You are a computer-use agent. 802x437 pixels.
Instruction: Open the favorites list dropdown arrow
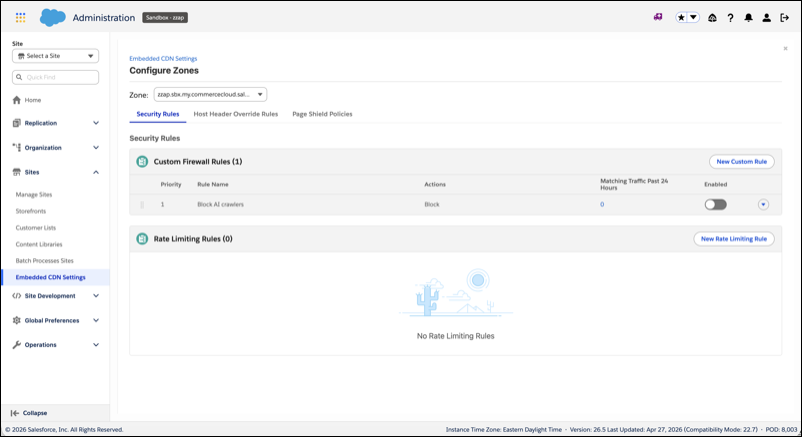[694, 17]
